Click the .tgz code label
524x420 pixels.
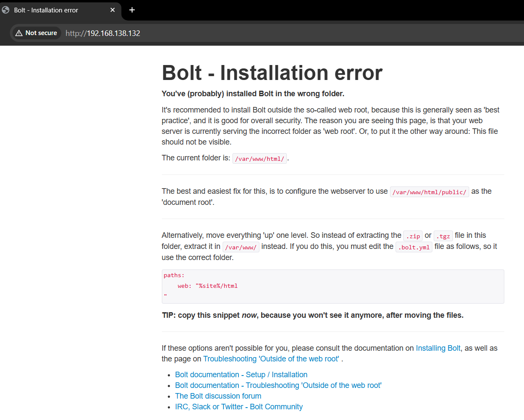pyautogui.click(x=443, y=236)
